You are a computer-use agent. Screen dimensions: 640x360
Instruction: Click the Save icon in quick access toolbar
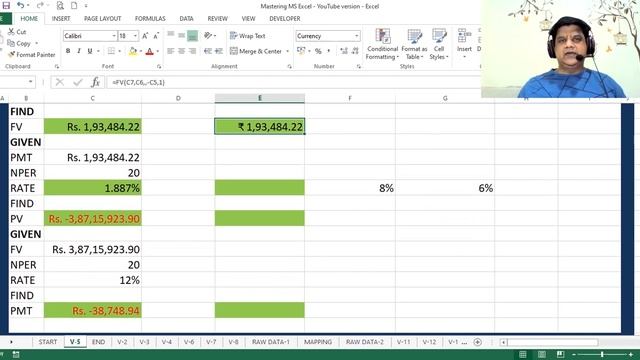pyautogui.click(x=6, y=6)
